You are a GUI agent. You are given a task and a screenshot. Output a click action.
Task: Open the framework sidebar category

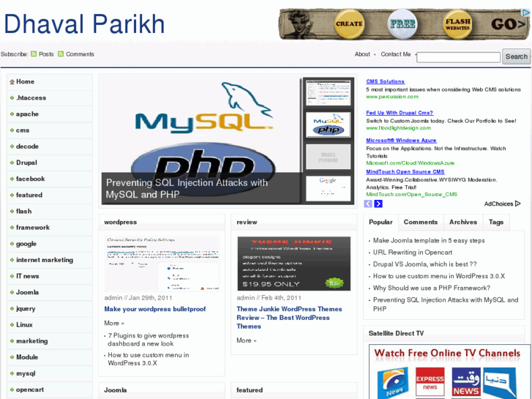(50, 228)
